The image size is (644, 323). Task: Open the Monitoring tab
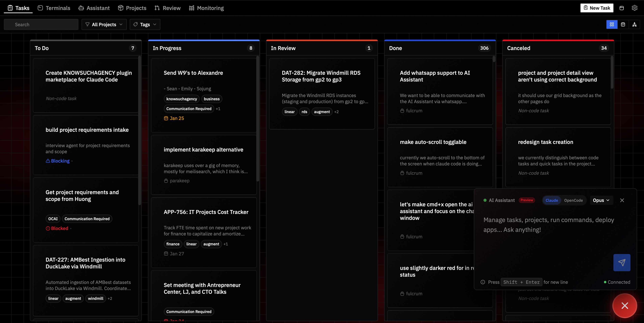click(x=206, y=8)
